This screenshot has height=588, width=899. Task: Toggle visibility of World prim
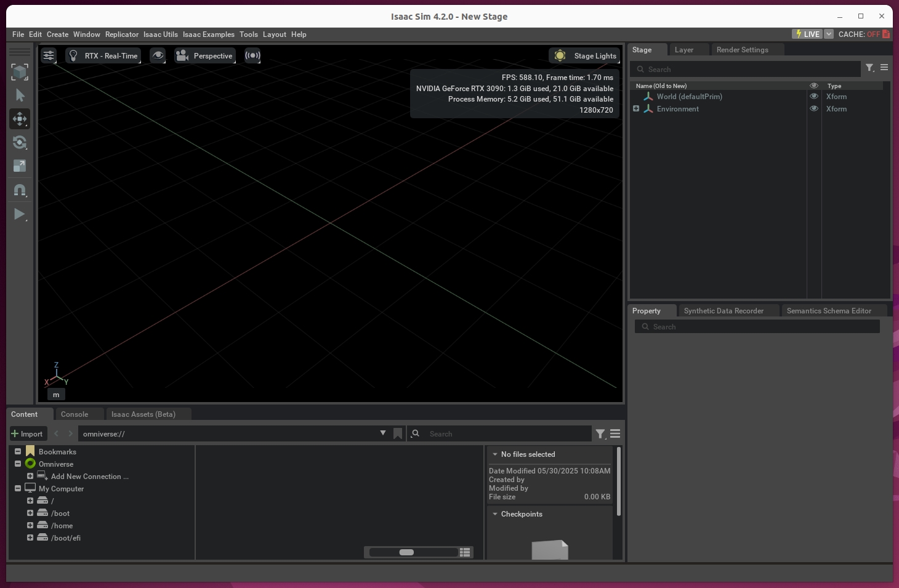(814, 97)
